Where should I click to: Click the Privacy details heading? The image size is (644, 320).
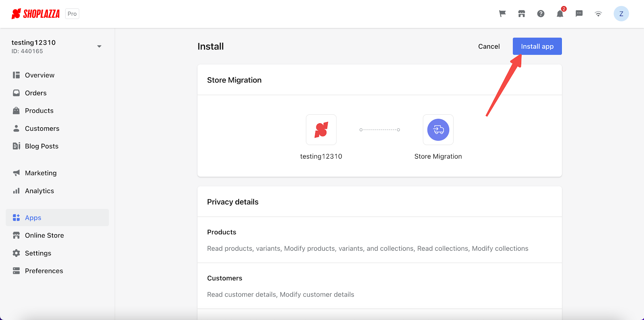click(233, 202)
